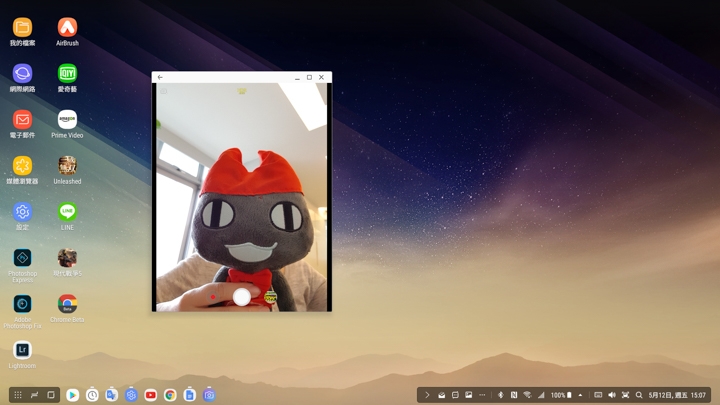Image resolution: width=720 pixels, height=405 pixels.
Task: Launch the Unleashed game icon
Action: click(x=67, y=166)
